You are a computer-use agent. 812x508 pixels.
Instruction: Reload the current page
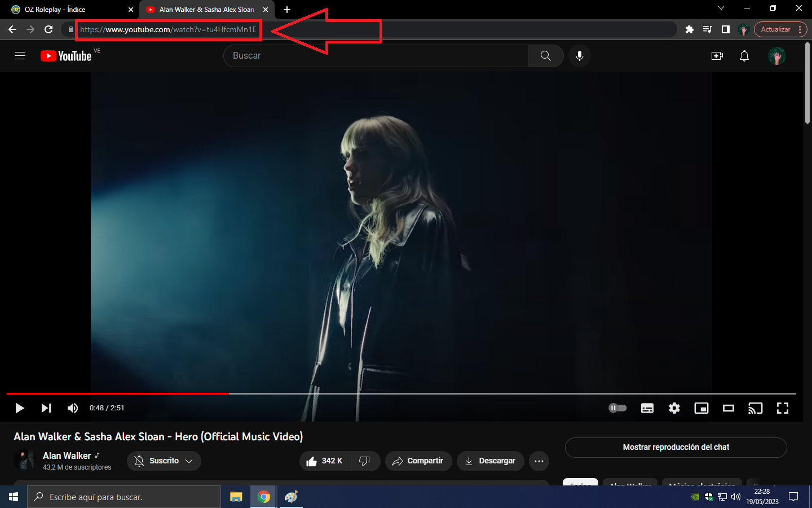[x=48, y=29]
